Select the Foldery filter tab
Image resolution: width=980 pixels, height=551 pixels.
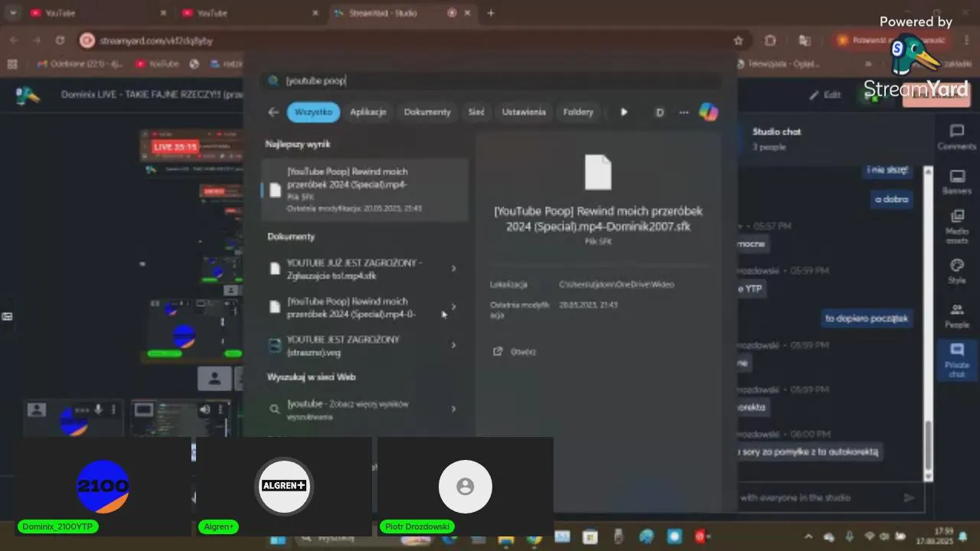578,112
